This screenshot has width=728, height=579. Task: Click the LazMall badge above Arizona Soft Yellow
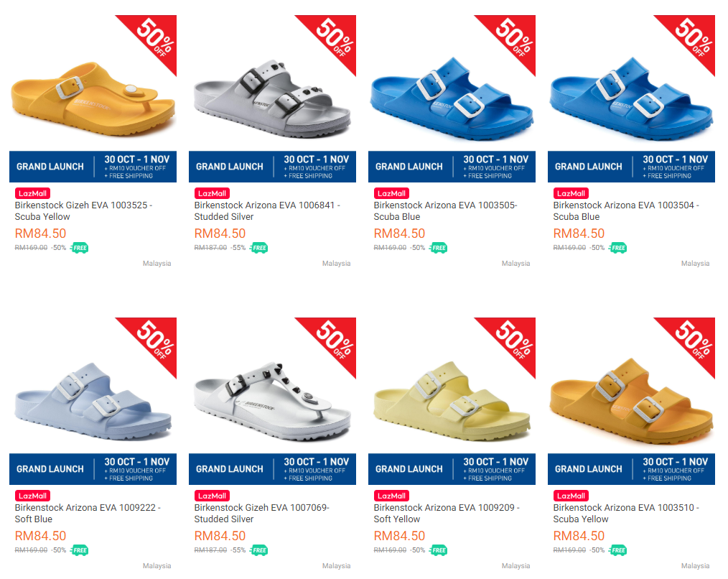391,496
